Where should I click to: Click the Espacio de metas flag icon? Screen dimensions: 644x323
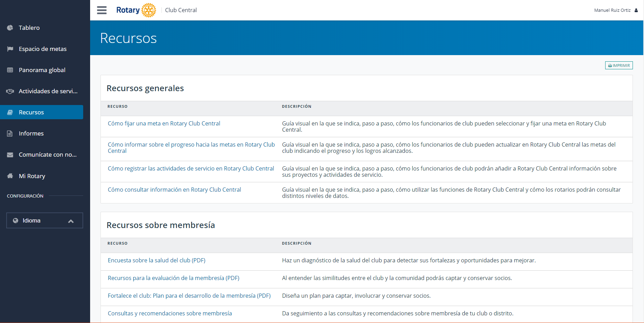(x=10, y=49)
